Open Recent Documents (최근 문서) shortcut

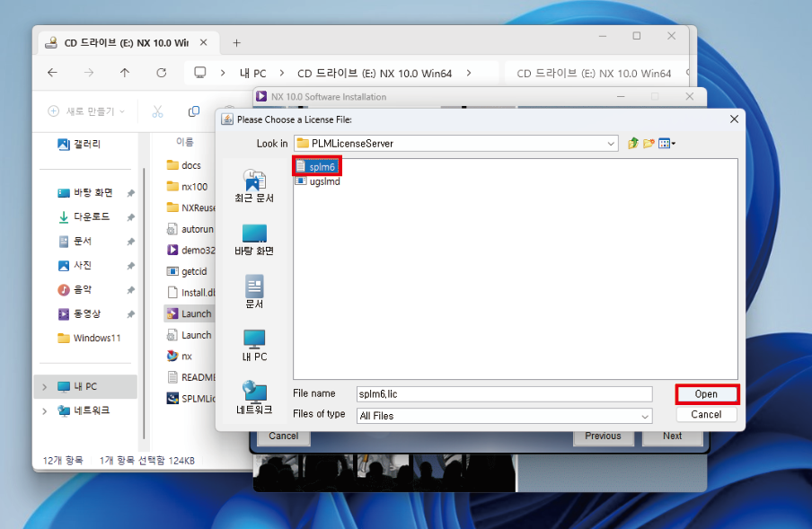(254, 186)
